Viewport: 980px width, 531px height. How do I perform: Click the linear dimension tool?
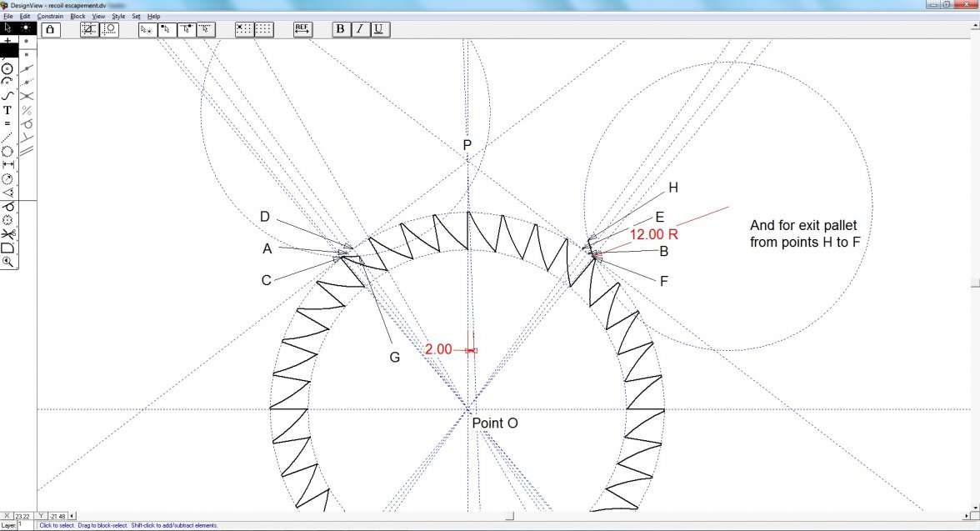pos(7,164)
